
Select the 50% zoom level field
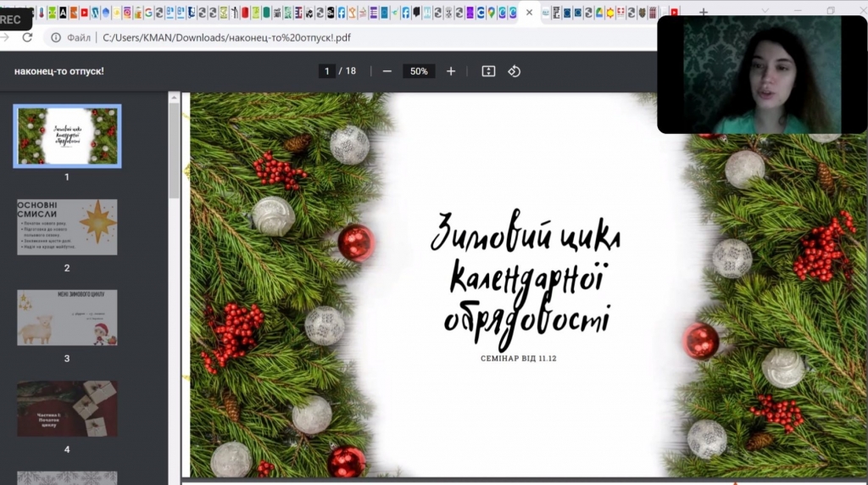(x=419, y=71)
